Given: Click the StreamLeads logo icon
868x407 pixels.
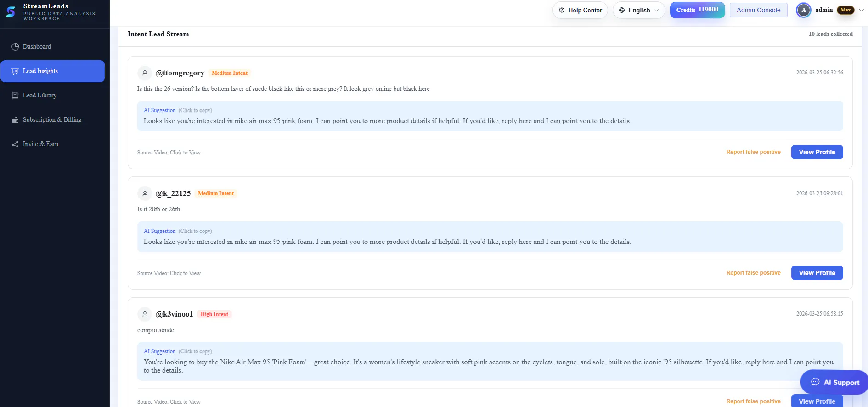Looking at the screenshot, I should [x=11, y=11].
